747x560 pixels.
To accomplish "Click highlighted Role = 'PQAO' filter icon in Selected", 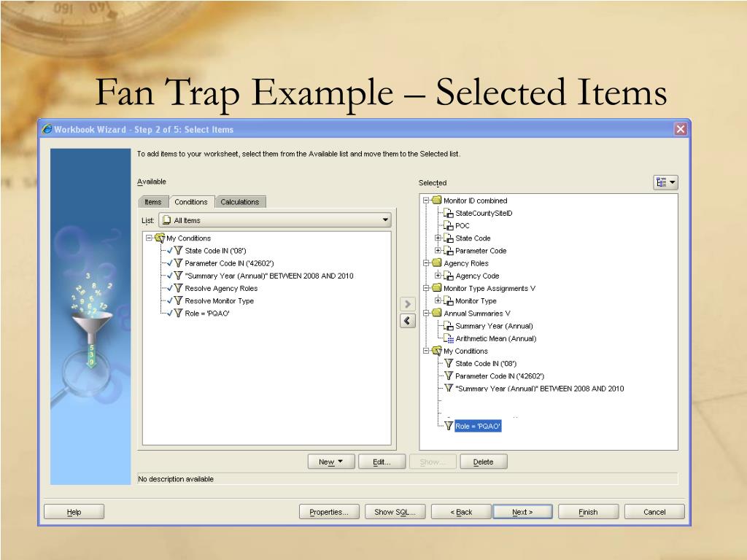I will pyautogui.click(x=449, y=426).
